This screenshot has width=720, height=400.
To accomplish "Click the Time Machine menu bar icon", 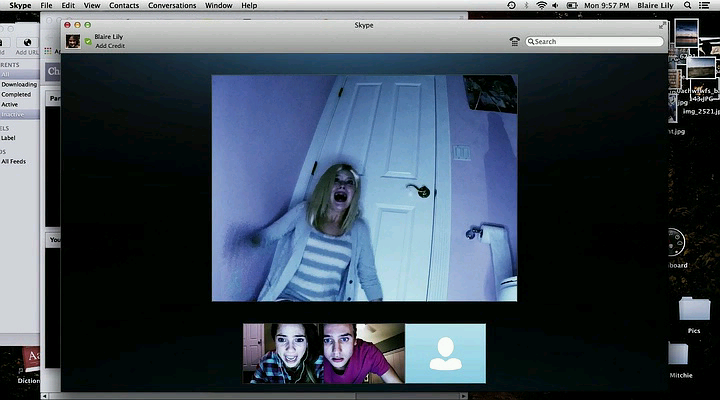I will [512, 5].
